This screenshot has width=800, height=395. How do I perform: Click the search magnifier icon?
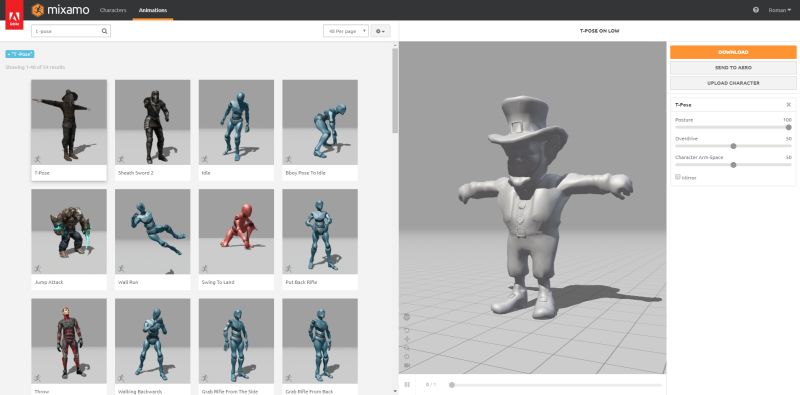104,31
